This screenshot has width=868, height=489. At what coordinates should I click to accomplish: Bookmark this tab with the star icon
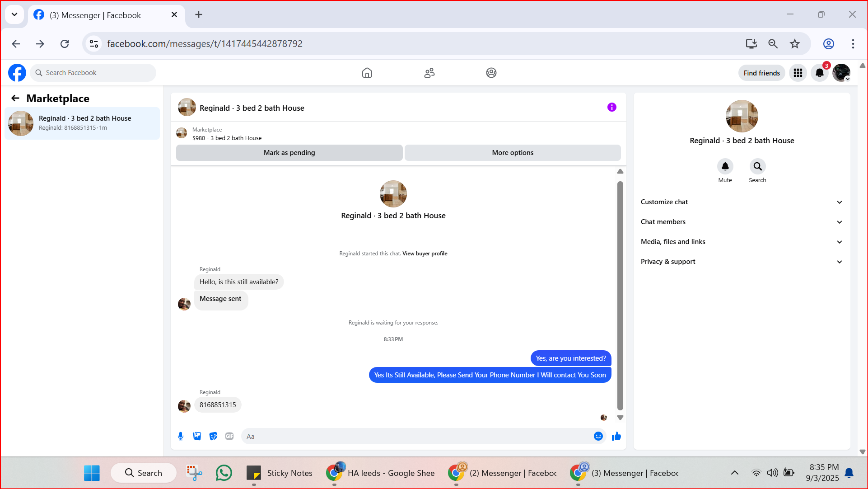coord(795,44)
